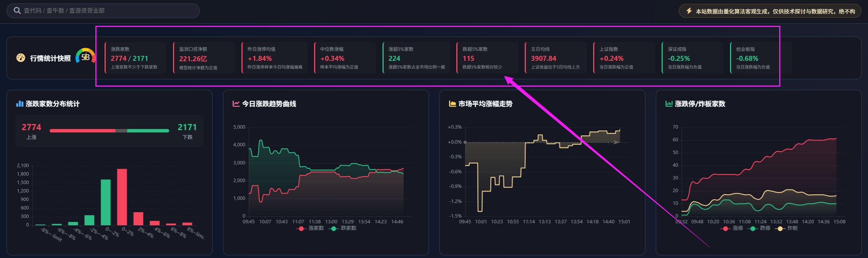Click the magnifier search icon
Viewport: 868px width, 258px height.
[x=17, y=10]
